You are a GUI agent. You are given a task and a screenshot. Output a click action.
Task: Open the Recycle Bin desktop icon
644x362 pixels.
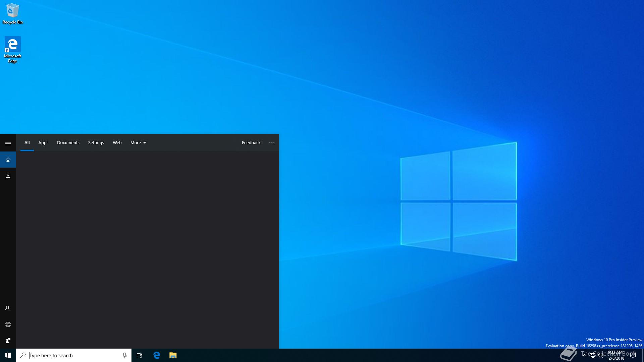[x=13, y=14]
